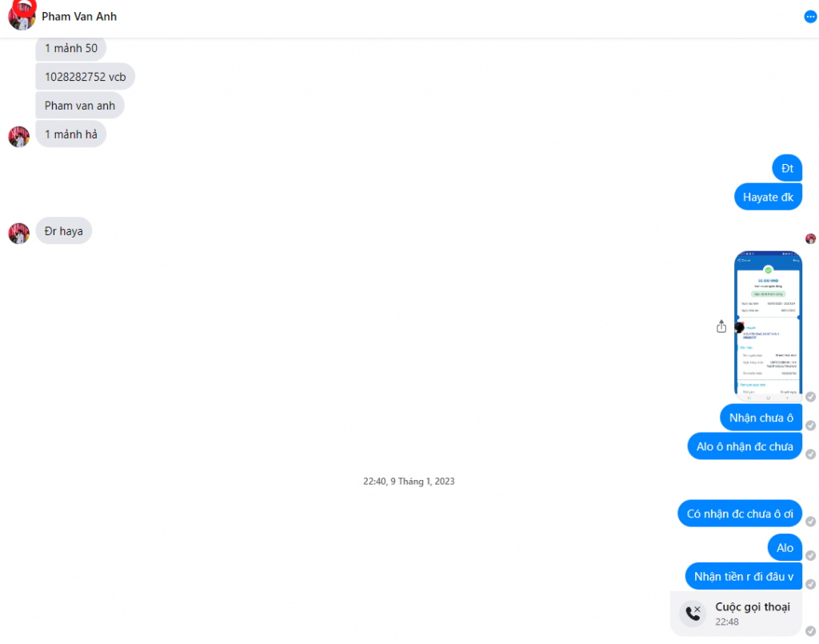Click the share icon beside the receipt image
Screen dimensions: 819x644
721,326
